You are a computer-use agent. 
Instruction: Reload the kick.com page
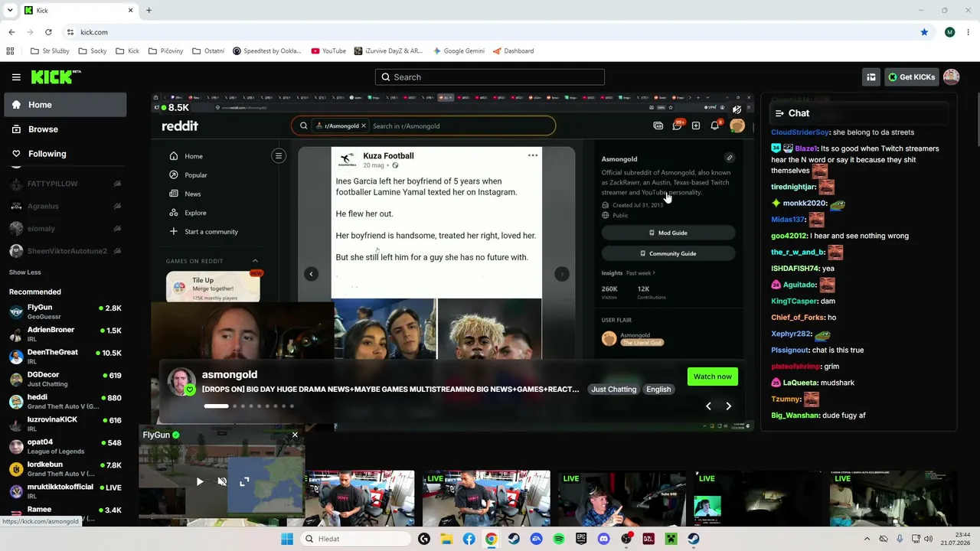[x=48, y=32]
